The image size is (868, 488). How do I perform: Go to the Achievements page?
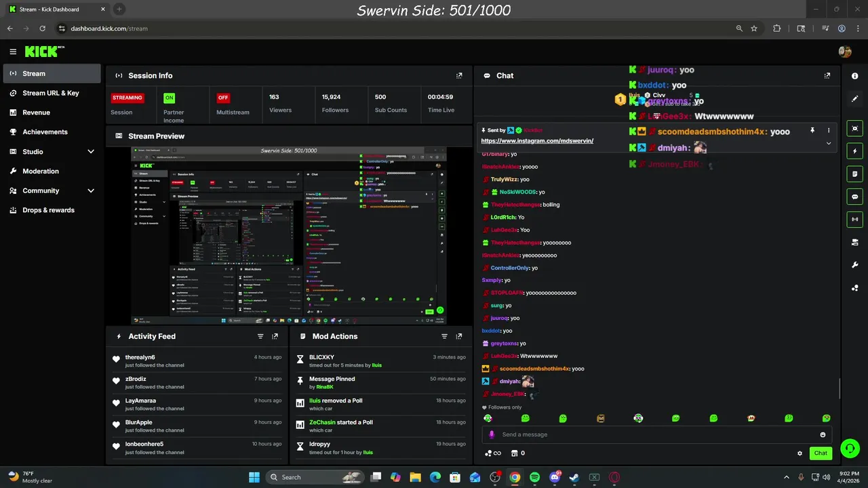coord(52,132)
